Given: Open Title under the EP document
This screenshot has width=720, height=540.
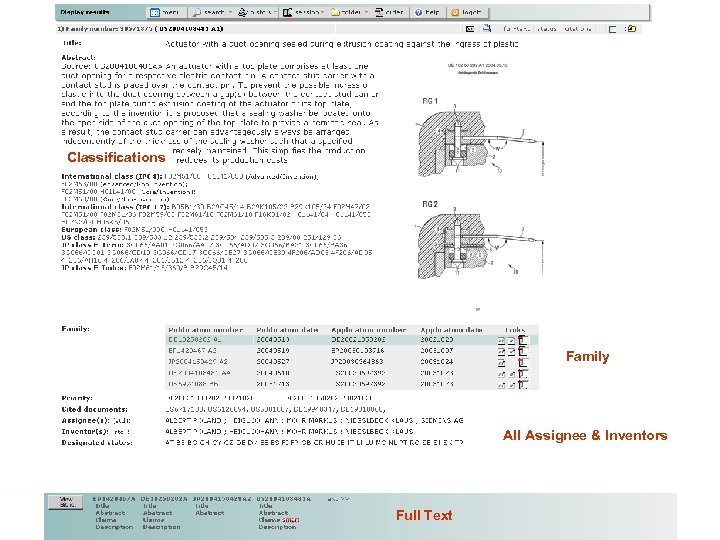Looking at the screenshot, I should (102, 506).
